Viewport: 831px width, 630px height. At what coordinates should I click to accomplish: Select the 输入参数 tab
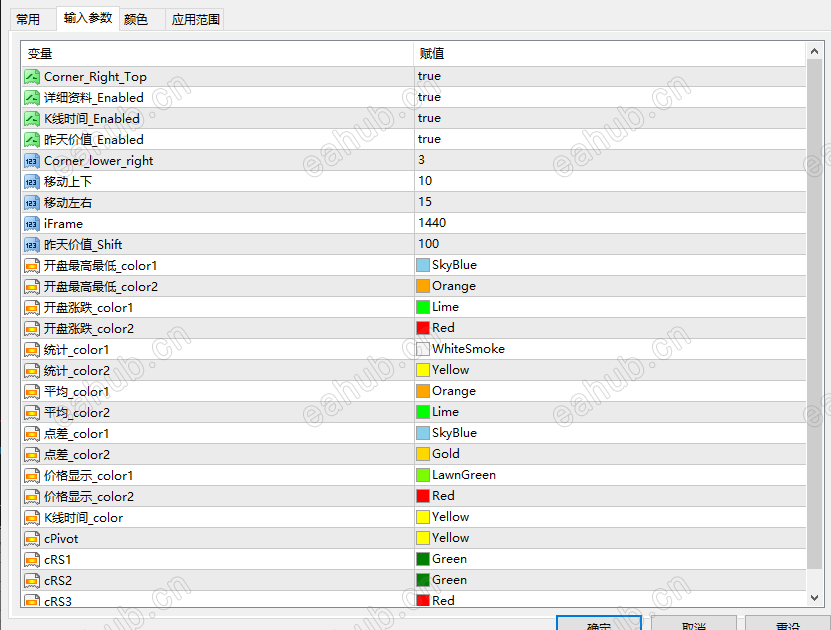tap(87, 19)
